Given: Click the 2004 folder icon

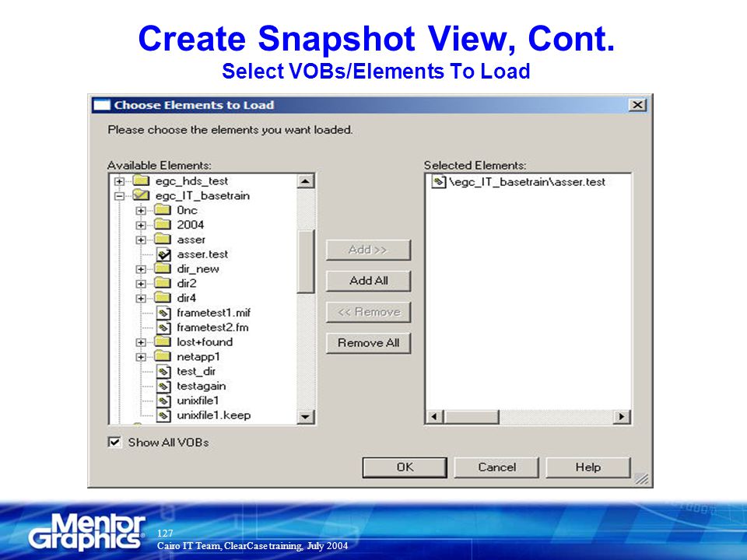Looking at the screenshot, I should 163,224.
